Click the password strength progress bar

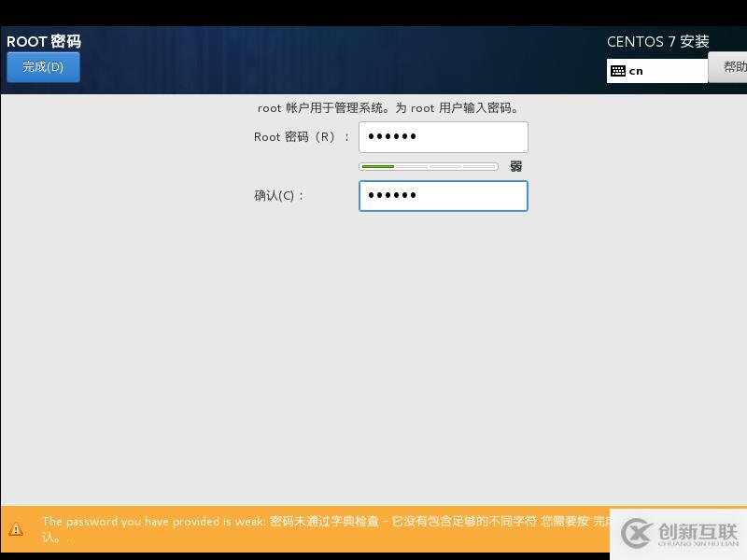pos(428,165)
